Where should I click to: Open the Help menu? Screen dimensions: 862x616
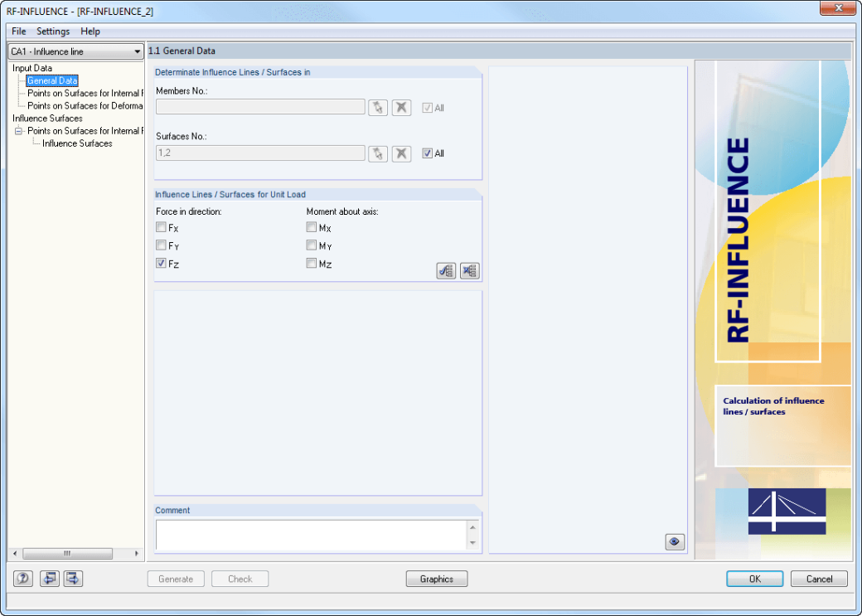90,32
